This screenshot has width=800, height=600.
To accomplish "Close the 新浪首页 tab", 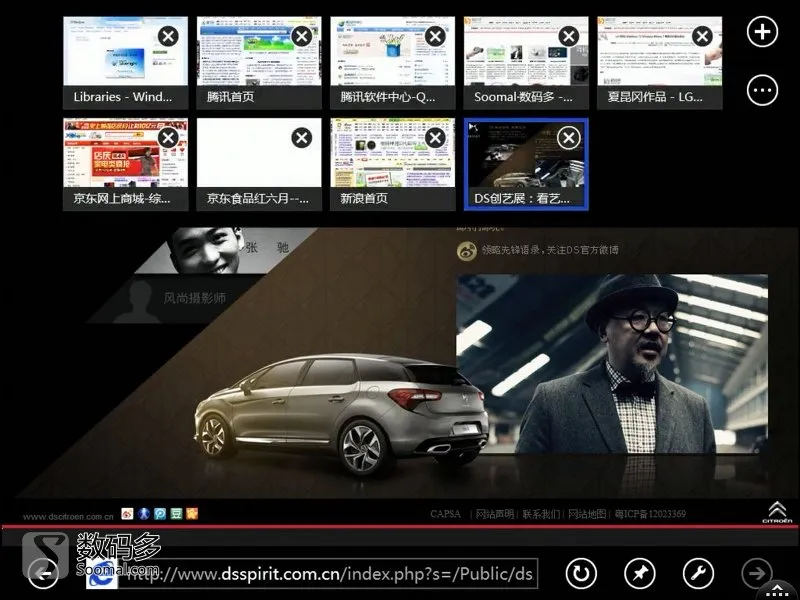I will (x=435, y=138).
